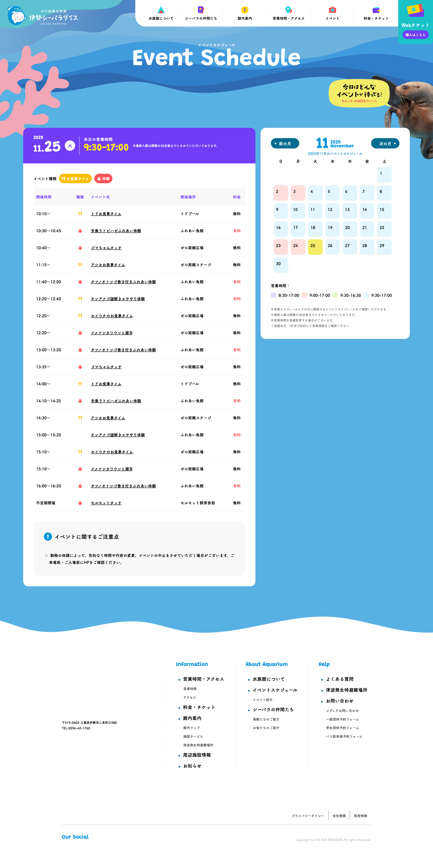The height and width of the screenshot is (868, 433).
Task: Toggle the お食事タイム event type filter
Action: 75,179
